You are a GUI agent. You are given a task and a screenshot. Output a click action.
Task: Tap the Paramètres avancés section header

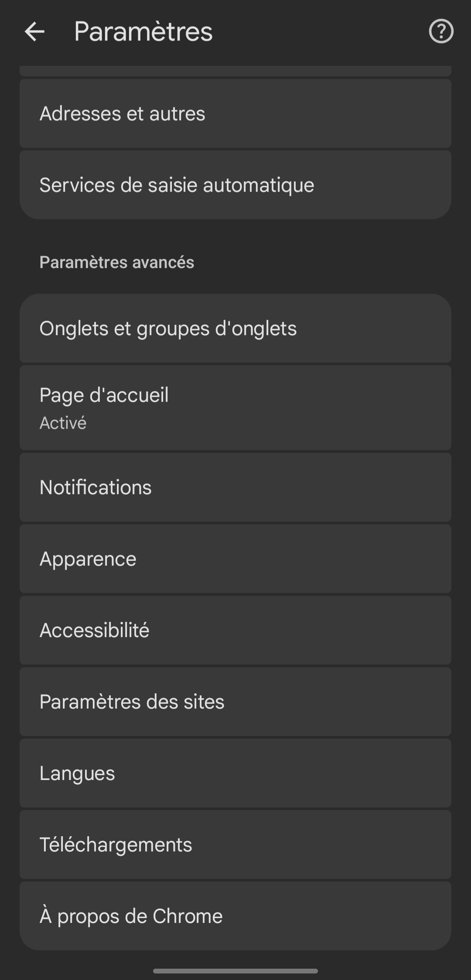[117, 262]
